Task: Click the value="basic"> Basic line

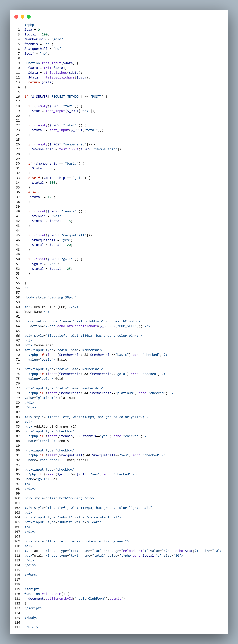Action: (47, 359)
